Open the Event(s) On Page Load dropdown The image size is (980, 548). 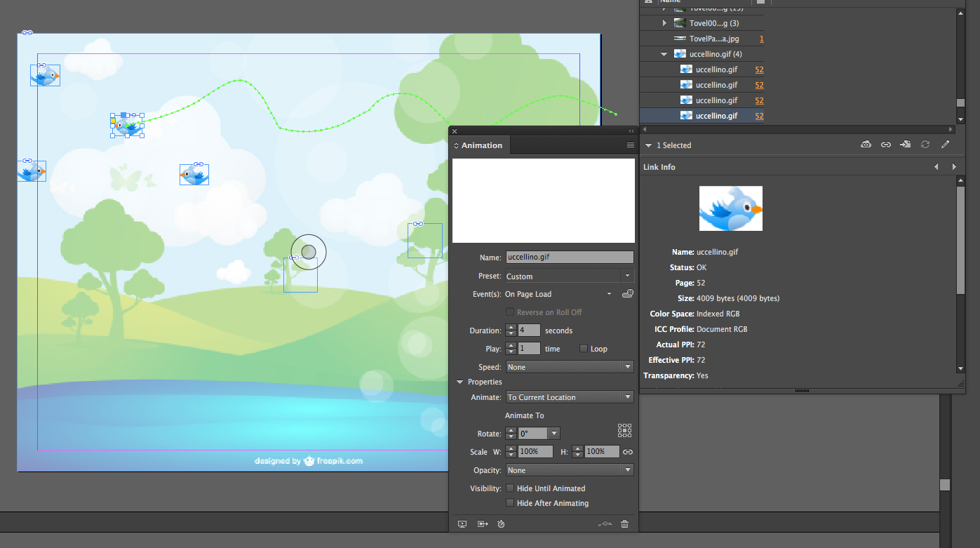[558, 294]
